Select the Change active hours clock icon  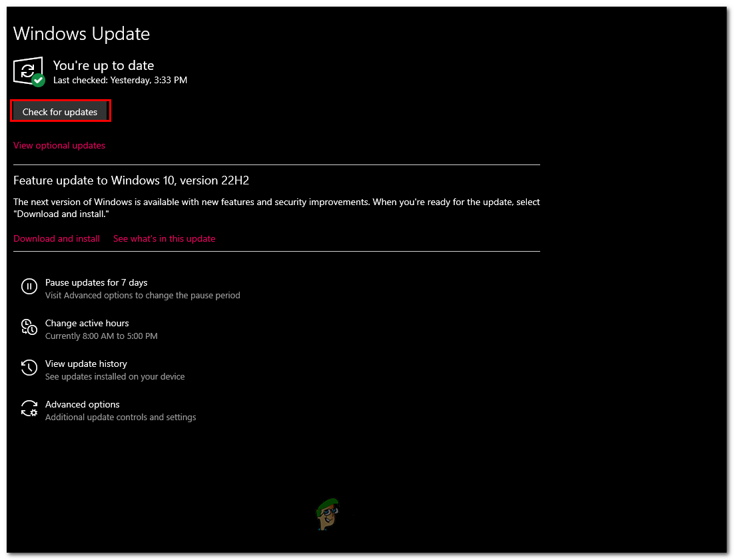(x=29, y=327)
